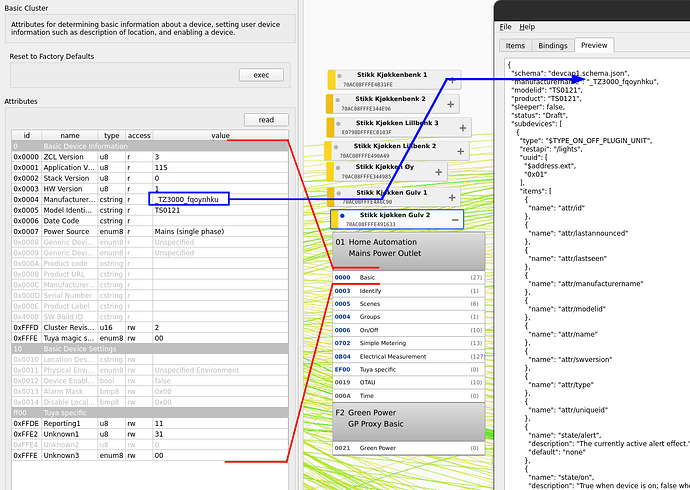Select the 0x0003 HW Version row
Image resolution: width=690 pixels, height=490 pixels.
[150, 189]
